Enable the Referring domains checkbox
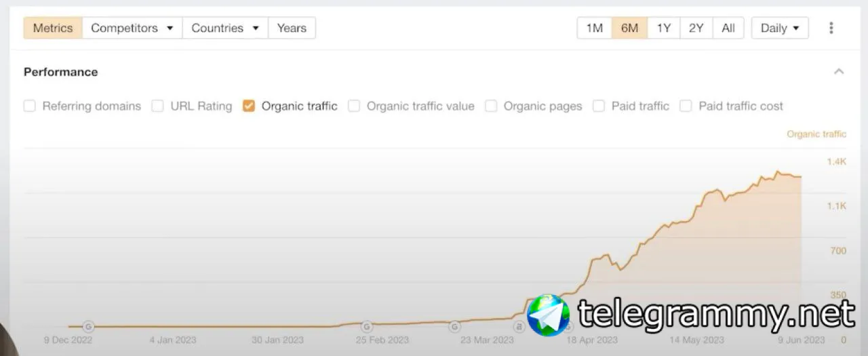Screen dimensions: 868x356 coord(30,106)
